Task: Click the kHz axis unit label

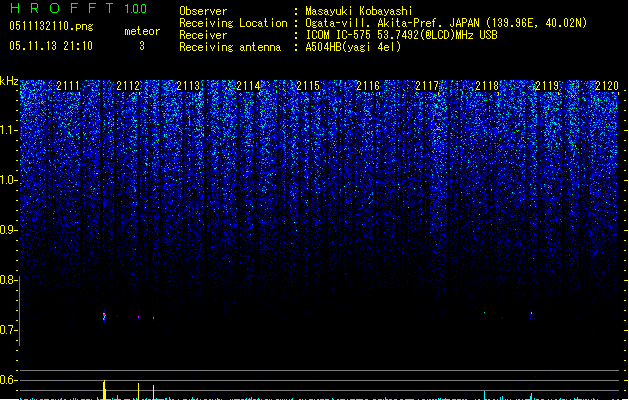Action: pyautogui.click(x=9, y=81)
